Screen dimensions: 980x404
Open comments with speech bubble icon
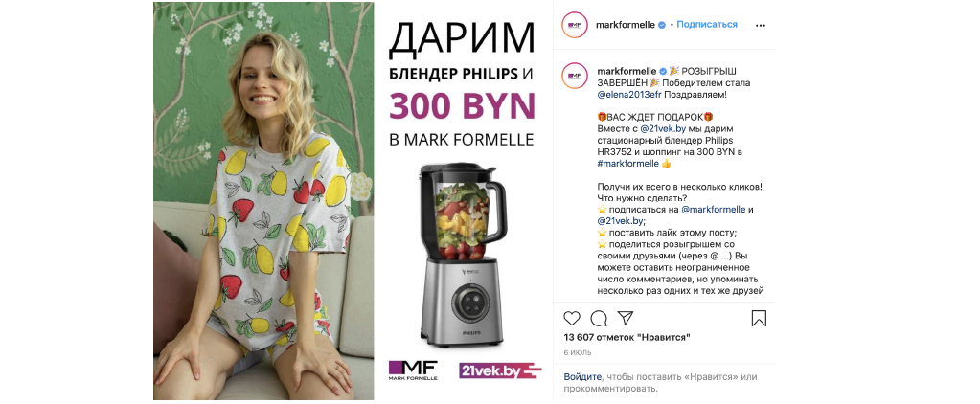pyautogui.click(x=599, y=319)
